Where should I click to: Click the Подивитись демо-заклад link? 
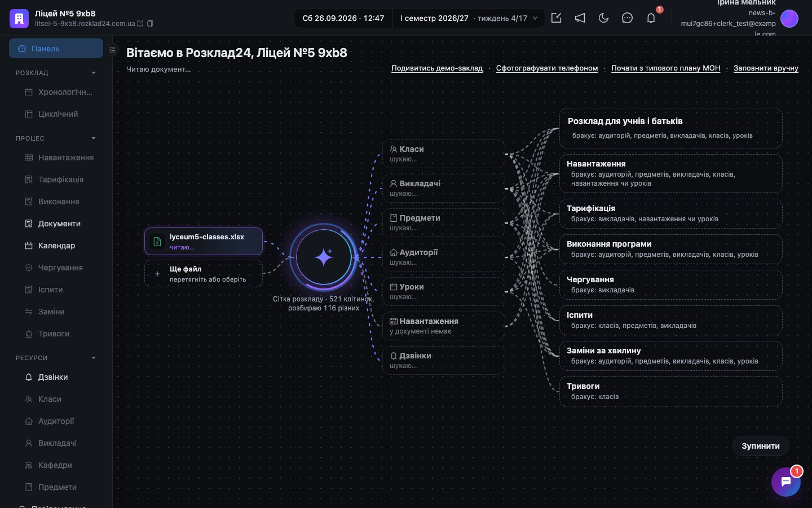[x=437, y=68]
